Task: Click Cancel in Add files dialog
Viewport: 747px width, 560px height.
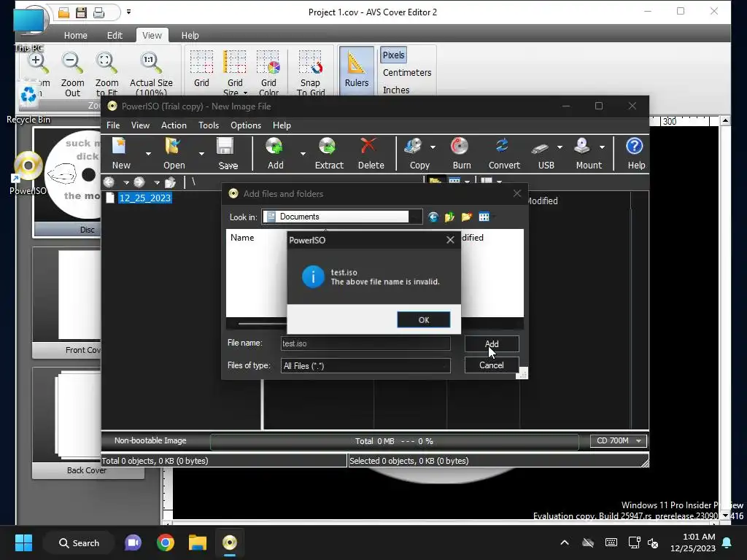Action: pos(492,365)
